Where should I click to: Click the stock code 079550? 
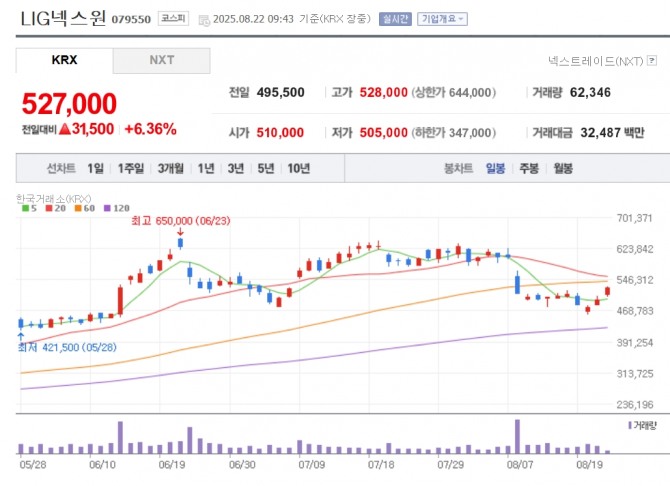[x=131, y=20]
